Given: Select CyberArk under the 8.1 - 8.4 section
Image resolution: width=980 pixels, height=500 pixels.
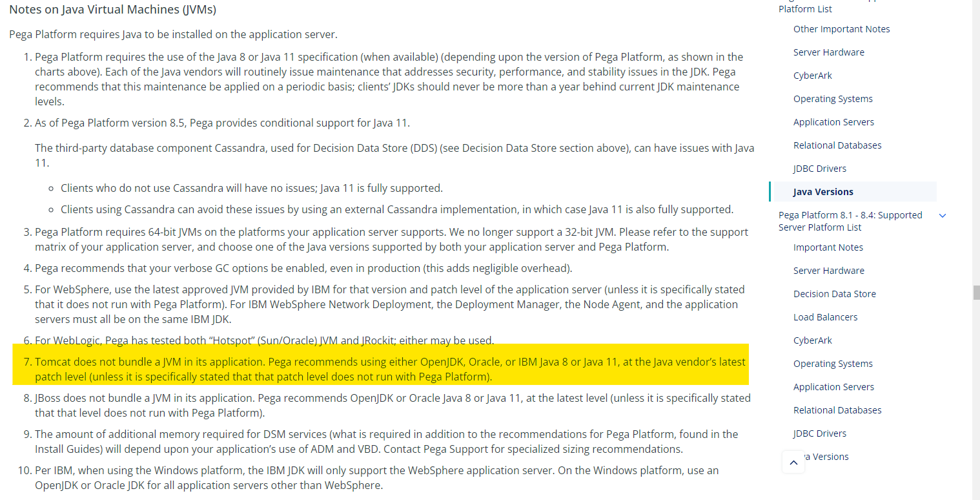Looking at the screenshot, I should [x=812, y=340].
